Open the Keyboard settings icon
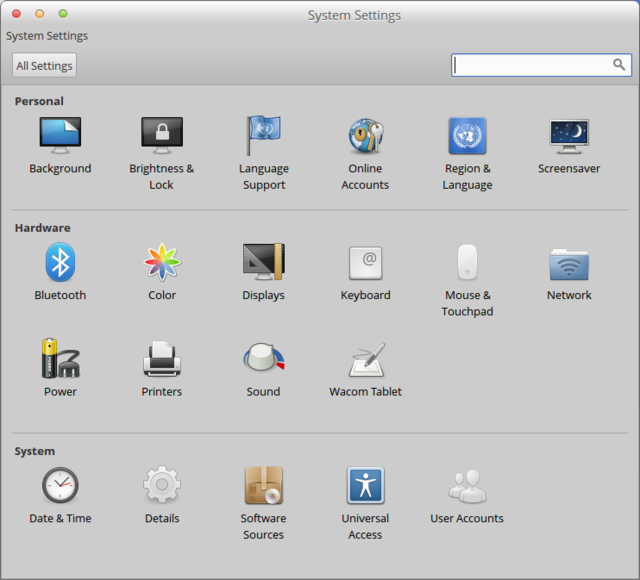 pos(366,262)
